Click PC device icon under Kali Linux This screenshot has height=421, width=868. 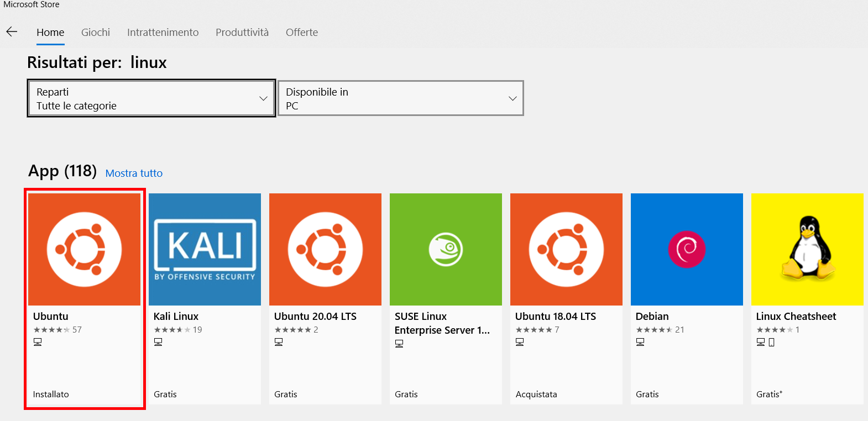point(158,342)
